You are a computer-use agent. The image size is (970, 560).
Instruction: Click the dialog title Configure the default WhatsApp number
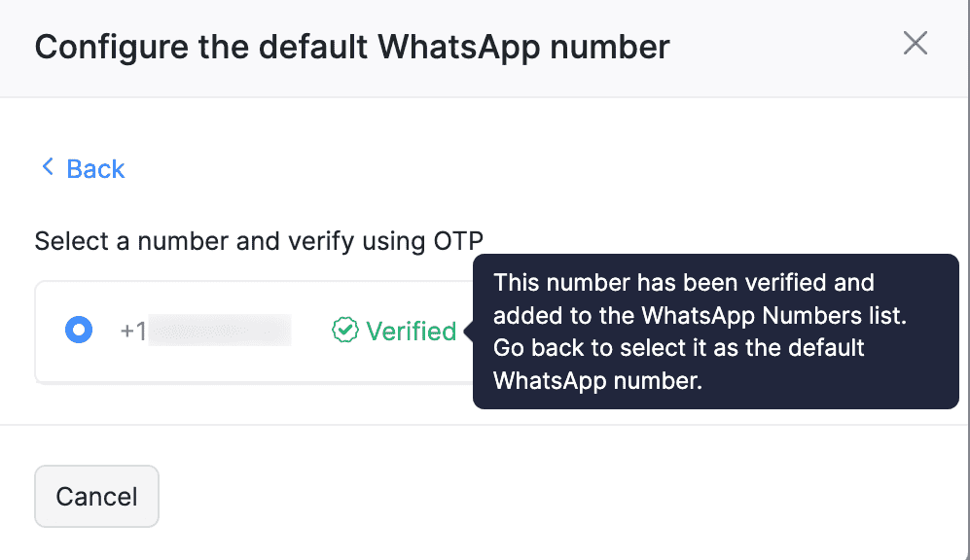[x=352, y=46]
